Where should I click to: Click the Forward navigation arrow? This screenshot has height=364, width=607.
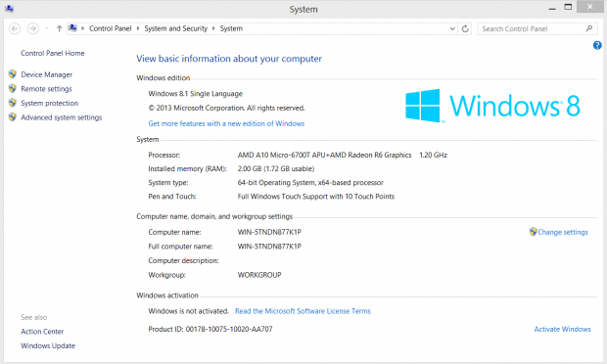33,28
